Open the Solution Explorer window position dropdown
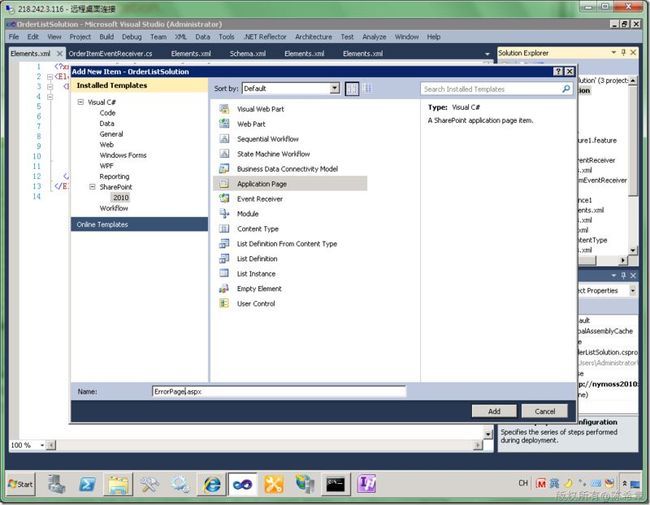Image resolution: width=650 pixels, height=505 pixels. 614,53
